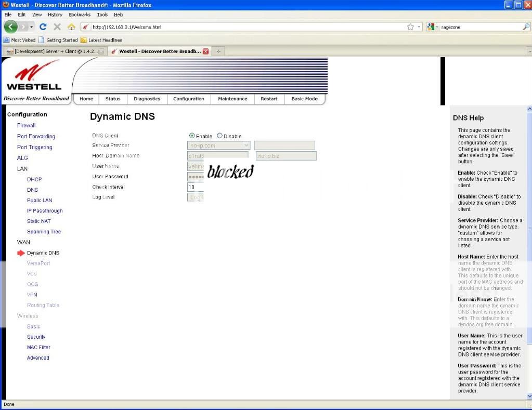Image resolution: width=532 pixels, height=410 pixels.
Task: Click the Check Interval input field
Action: click(195, 187)
